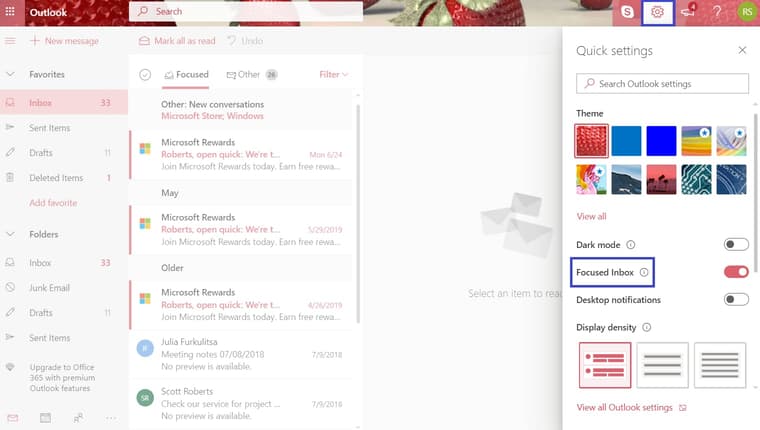Show more apps ellipsis at bottom
Image resolution: width=760 pixels, height=430 pixels.
pyautogui.click(x=111, y=418)
